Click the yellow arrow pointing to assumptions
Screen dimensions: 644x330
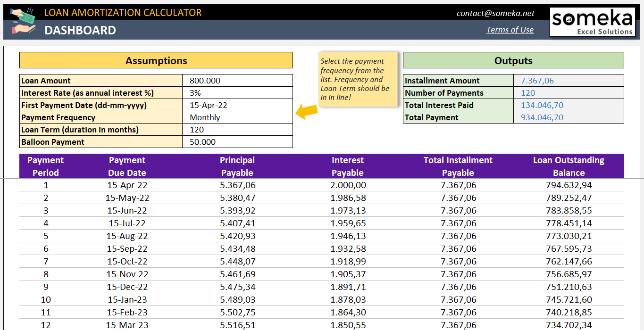pos(306,112)
